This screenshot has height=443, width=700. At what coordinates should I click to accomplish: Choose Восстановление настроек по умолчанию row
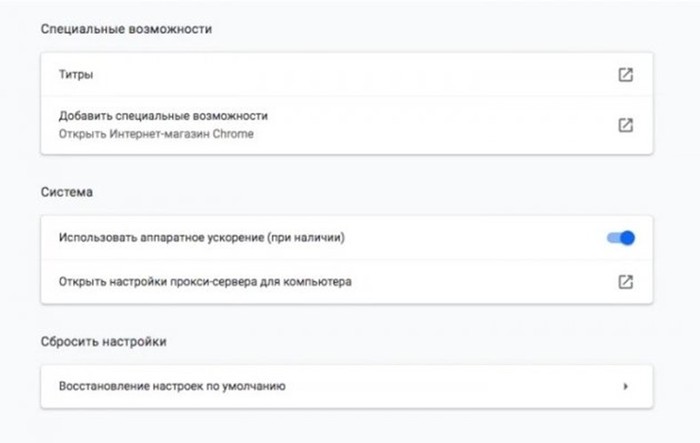[347, 386]
